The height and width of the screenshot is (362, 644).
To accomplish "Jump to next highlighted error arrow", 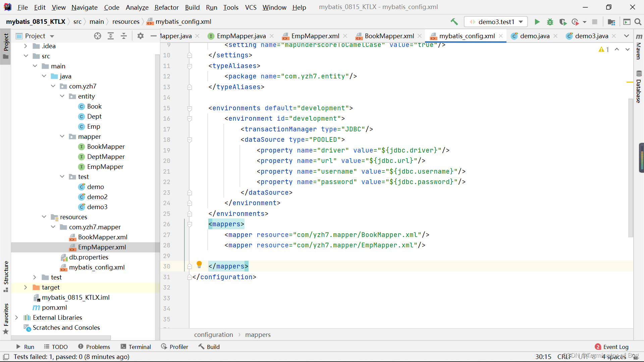I will (x=628, y=49).
